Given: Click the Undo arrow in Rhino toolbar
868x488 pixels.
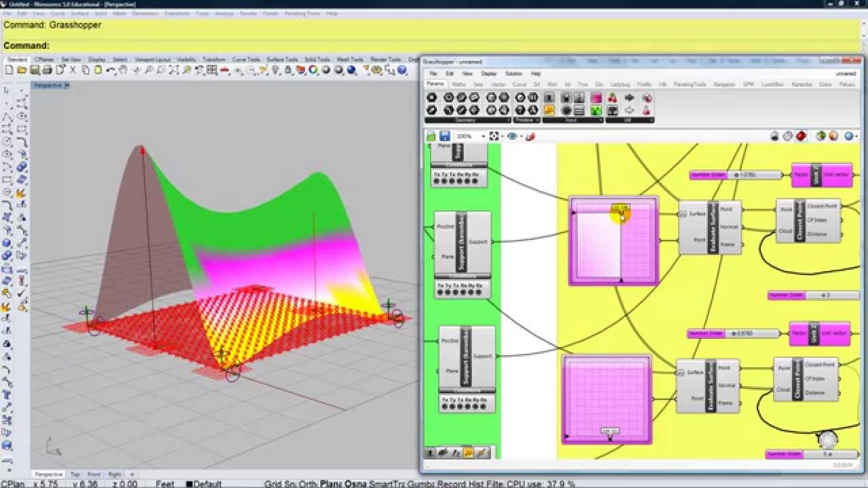Looking at the screenshot, I should 111,70.
